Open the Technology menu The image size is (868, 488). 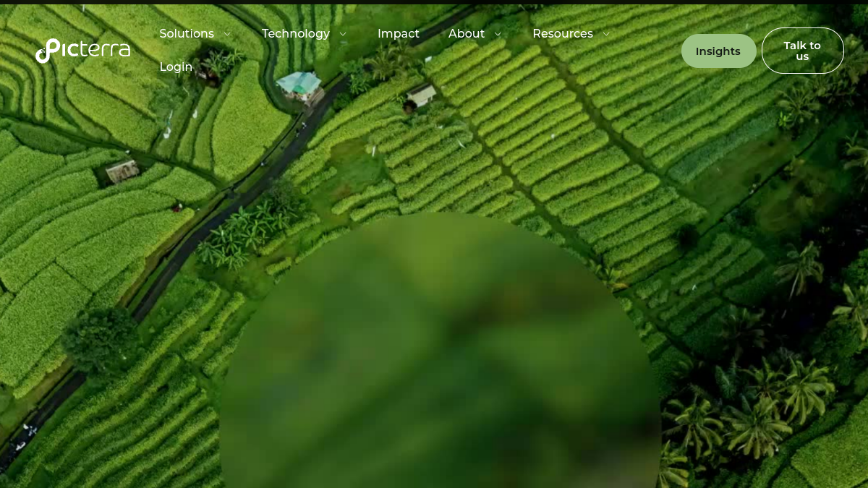tap(296, 34)
